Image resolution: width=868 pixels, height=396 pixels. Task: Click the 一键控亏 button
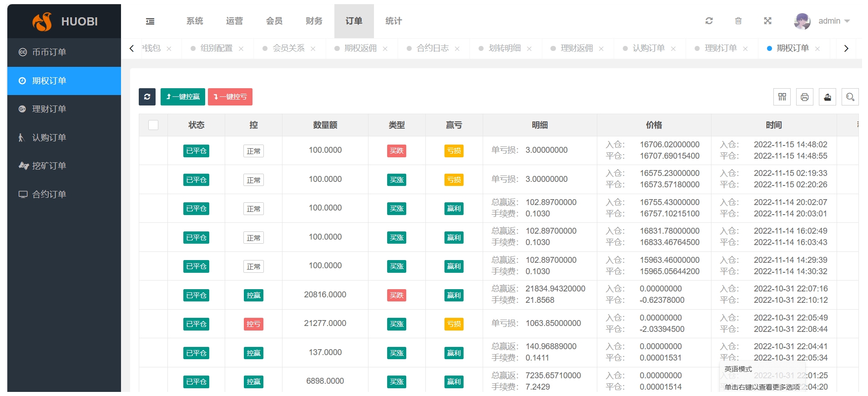(230, 97)
